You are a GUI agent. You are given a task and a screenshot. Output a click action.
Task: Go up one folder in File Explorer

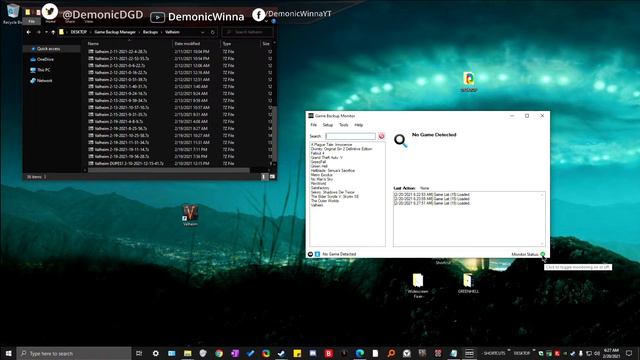(x=53, y=32)
